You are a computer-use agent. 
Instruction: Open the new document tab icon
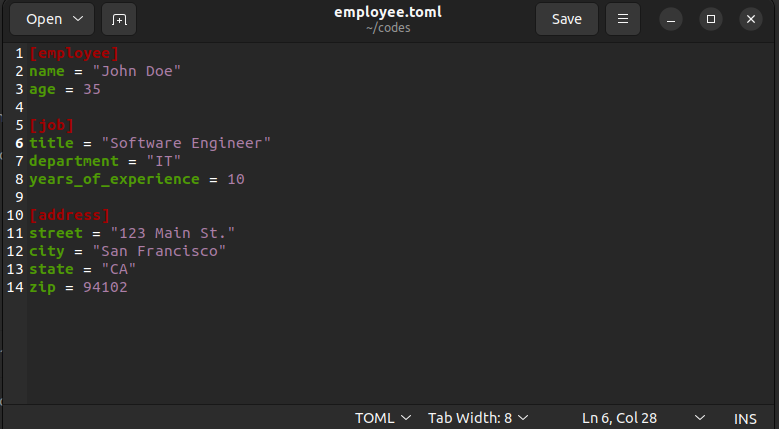point(119,19)
